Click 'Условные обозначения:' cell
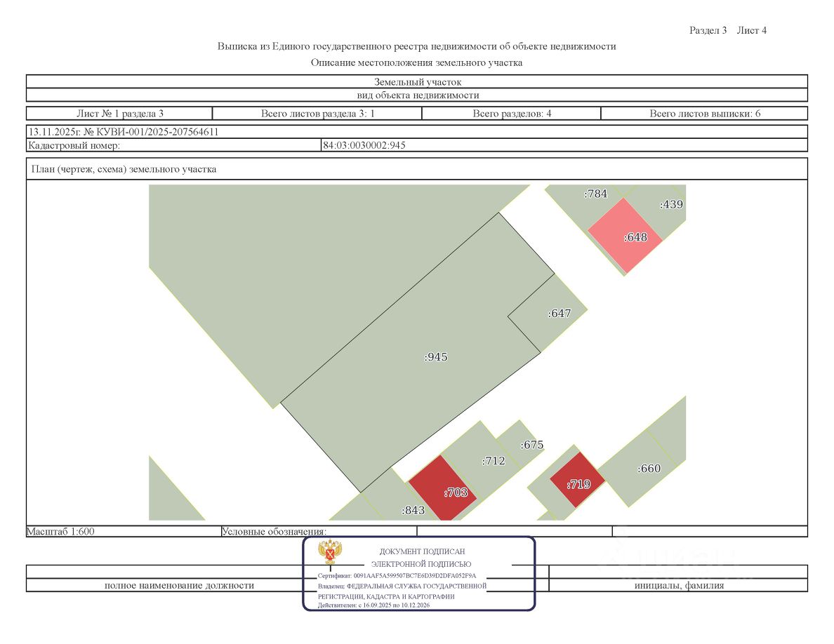The height and width of the screenshot is (644, 834). [319, 531]
